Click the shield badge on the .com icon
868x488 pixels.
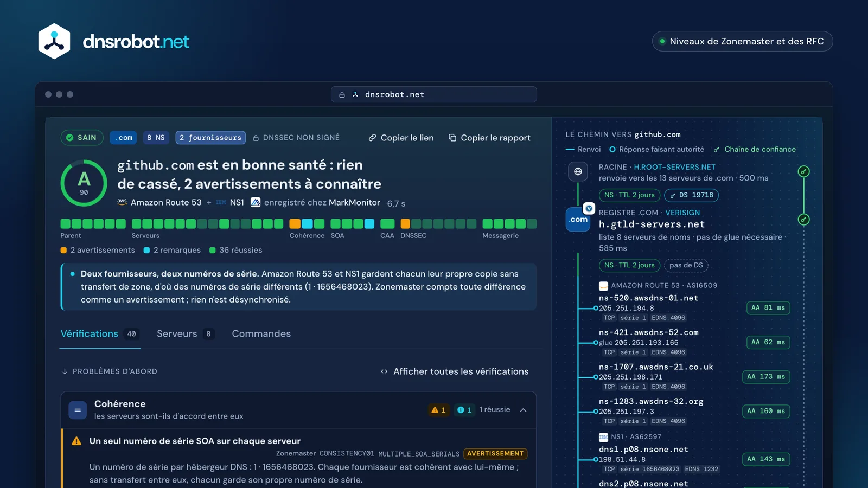[x=589, y=208]
